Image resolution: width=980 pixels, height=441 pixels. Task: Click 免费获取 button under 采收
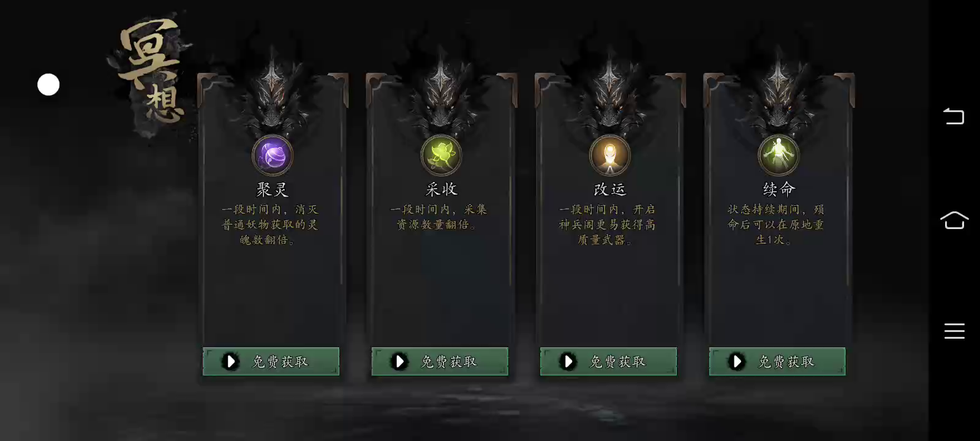pos(440,361)
